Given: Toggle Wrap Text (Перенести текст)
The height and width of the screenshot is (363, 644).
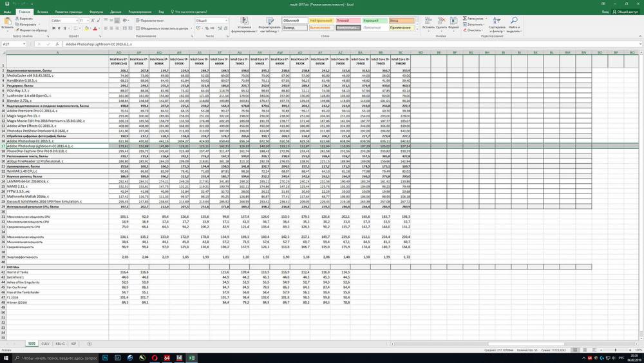Looking at the screenshot, I should tap(149, 21).
